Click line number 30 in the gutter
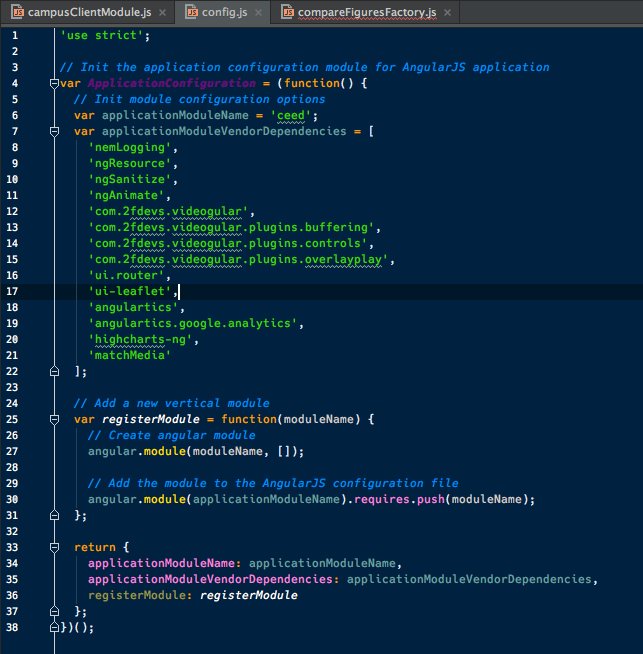The width and height of the screenshot is (643, 654). click(12, 499)
